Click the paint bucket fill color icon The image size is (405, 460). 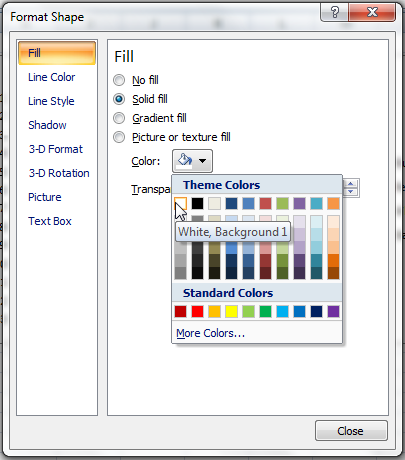pos(184,161)
